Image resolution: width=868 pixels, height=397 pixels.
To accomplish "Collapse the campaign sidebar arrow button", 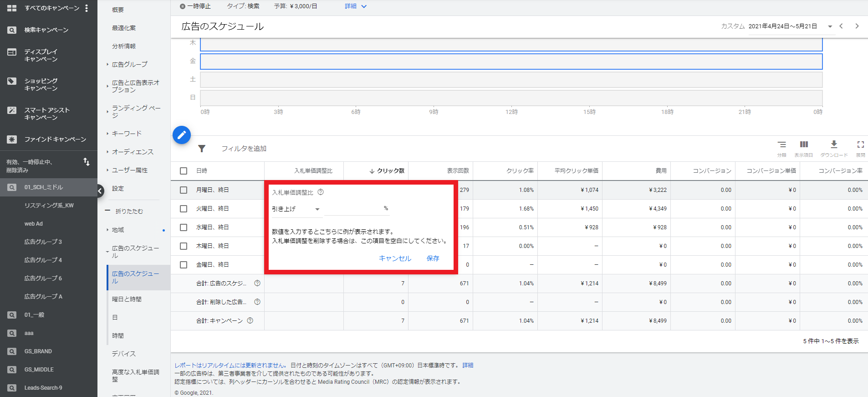I will (100, 191).
